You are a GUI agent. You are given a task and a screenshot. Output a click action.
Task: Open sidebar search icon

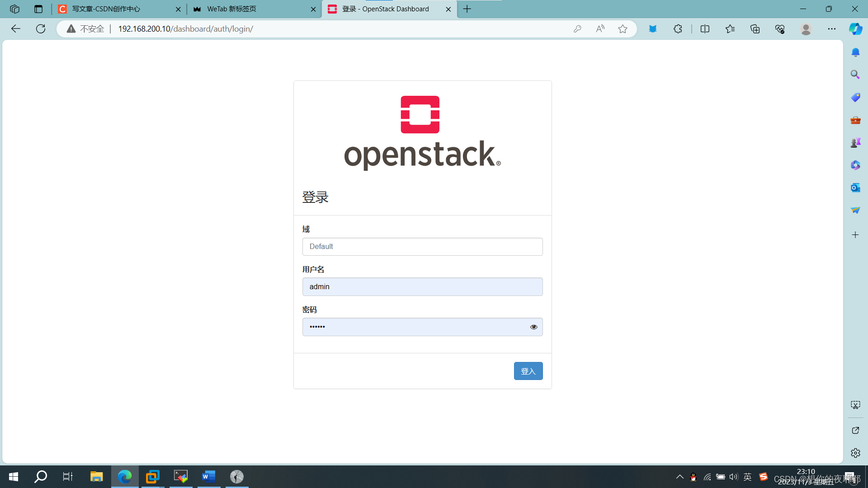(x=855, y=75)
